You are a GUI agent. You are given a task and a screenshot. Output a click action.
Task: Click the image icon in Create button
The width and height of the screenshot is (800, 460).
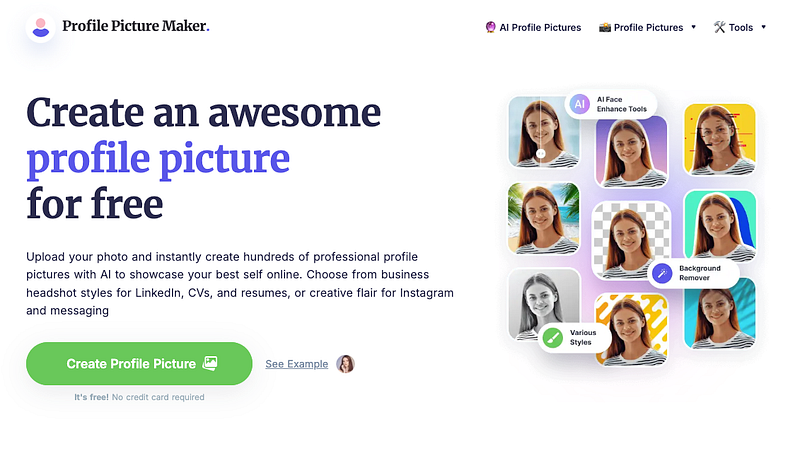click(x=210, y=363)
